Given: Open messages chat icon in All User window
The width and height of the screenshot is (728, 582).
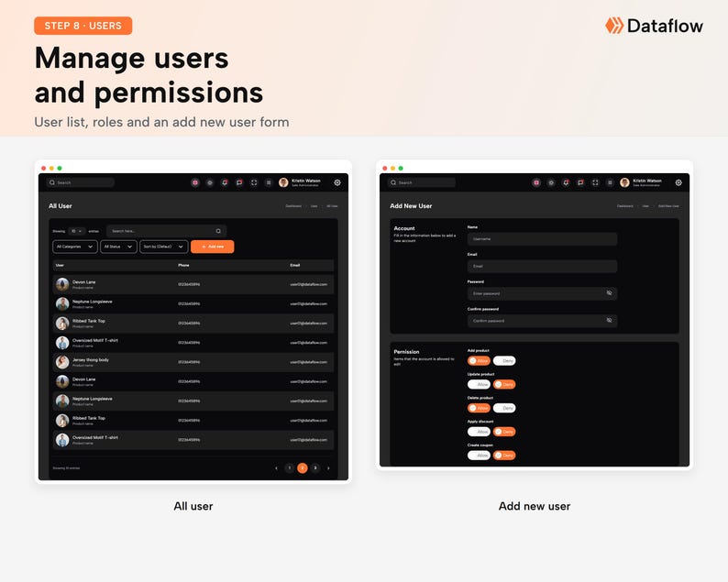Looking at the screenshot, I should (x=239, y=183).
